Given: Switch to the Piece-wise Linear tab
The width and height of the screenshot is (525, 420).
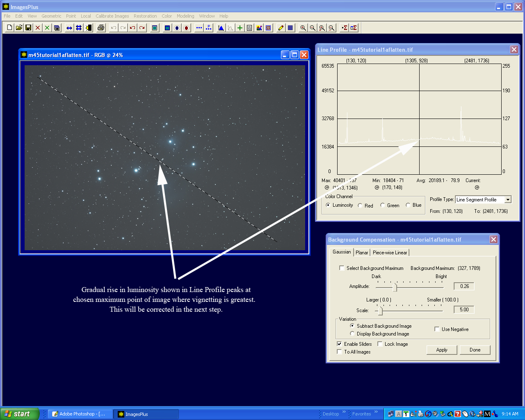Looking at the screenshot, I should (390, 253).
